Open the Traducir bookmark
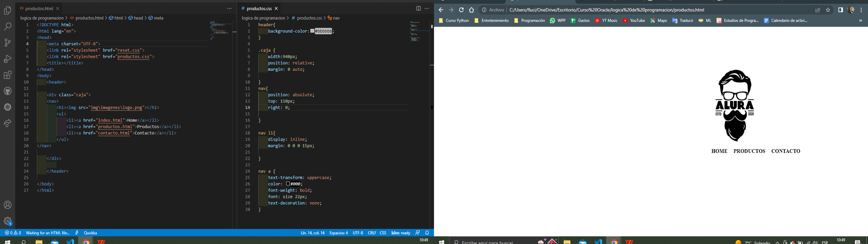868x244 pixels. click(683, 21)
